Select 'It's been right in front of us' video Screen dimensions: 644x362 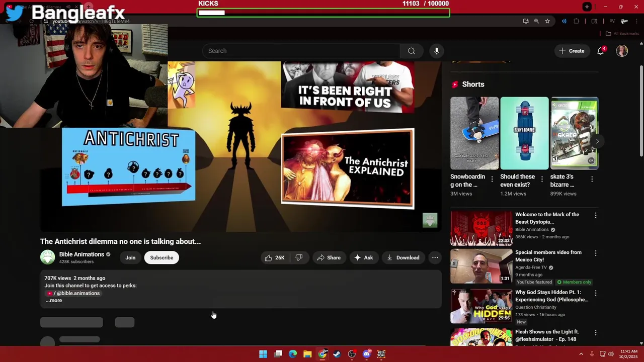click(348, 86)
